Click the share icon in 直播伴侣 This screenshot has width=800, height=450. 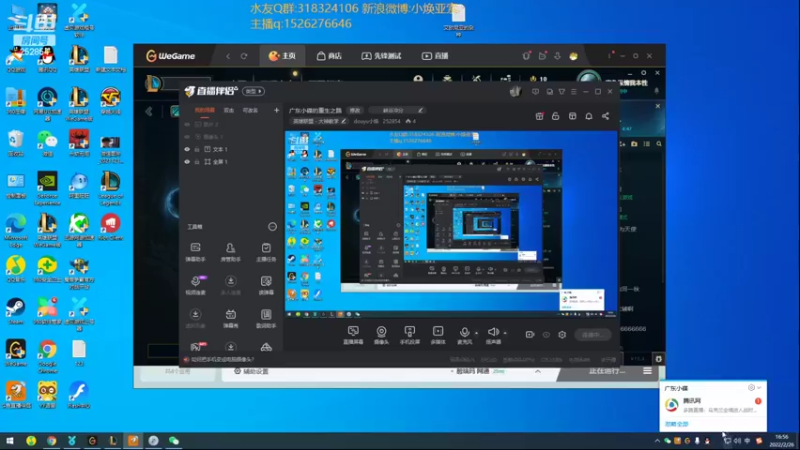click(606, 116)
